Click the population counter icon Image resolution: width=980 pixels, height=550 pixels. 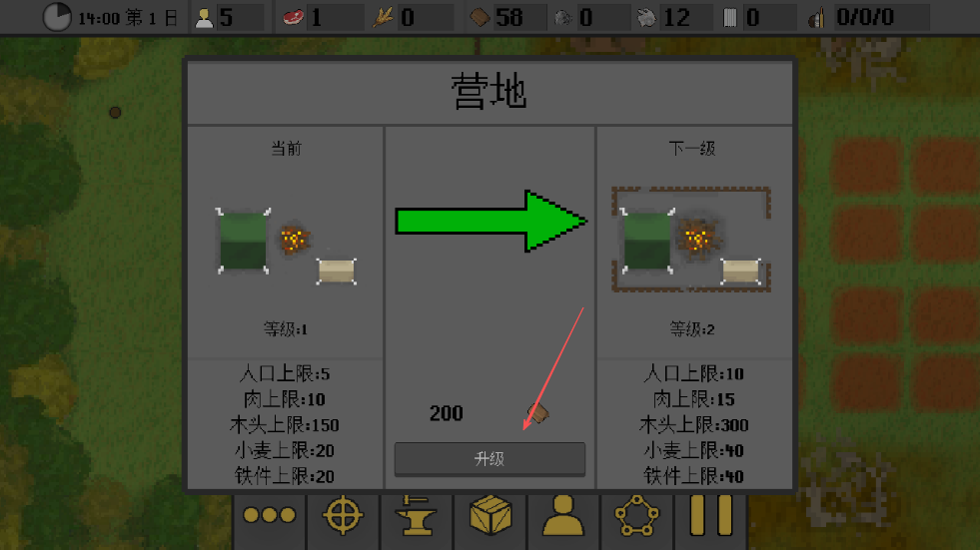[204, 18]
